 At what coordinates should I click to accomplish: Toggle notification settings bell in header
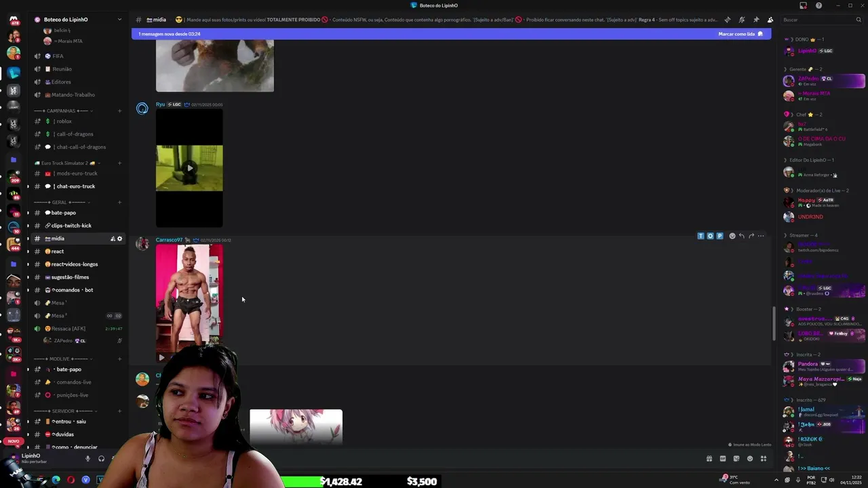pyautogui.click(x=742, y=20)
